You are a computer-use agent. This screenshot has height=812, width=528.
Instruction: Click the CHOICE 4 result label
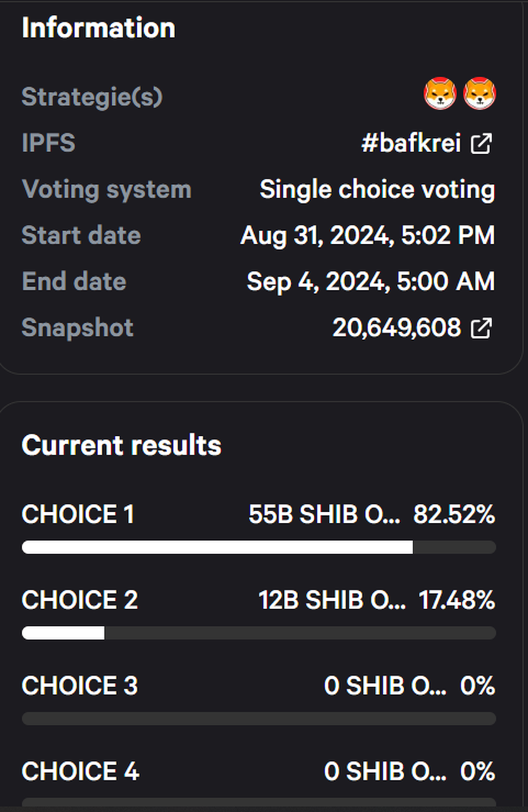tap(80, 772)
